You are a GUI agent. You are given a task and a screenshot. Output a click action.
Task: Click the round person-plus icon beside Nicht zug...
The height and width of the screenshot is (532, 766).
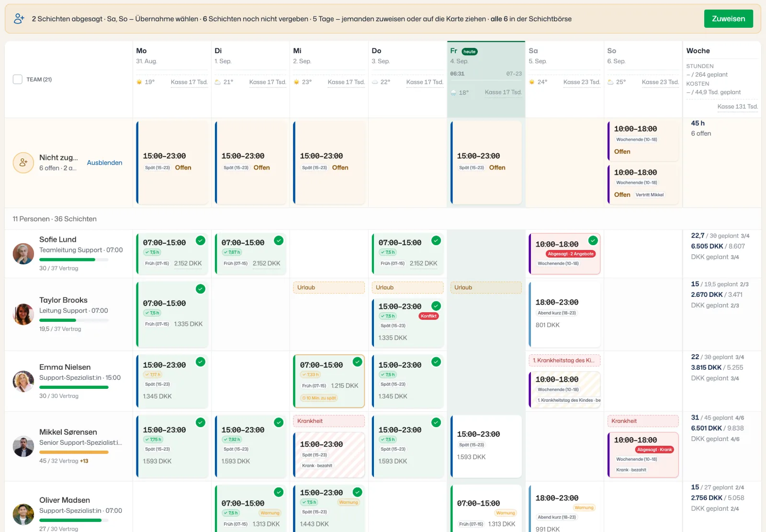coord(23,163)
